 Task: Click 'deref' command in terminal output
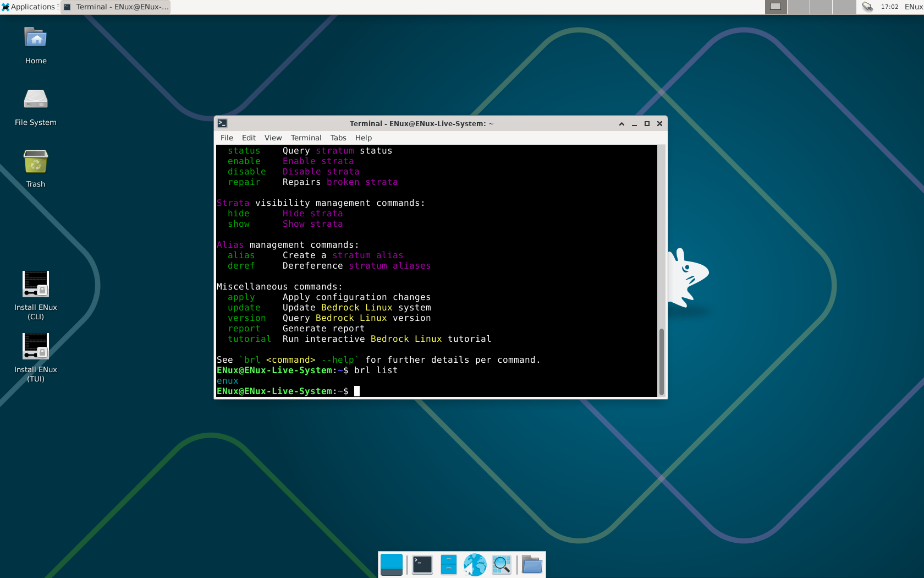(241, 266)
